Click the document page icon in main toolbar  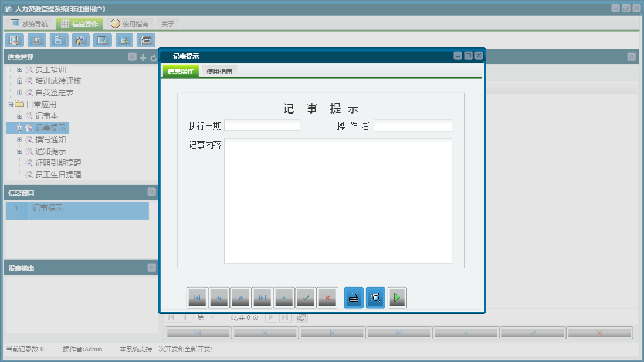pos(59,40)
